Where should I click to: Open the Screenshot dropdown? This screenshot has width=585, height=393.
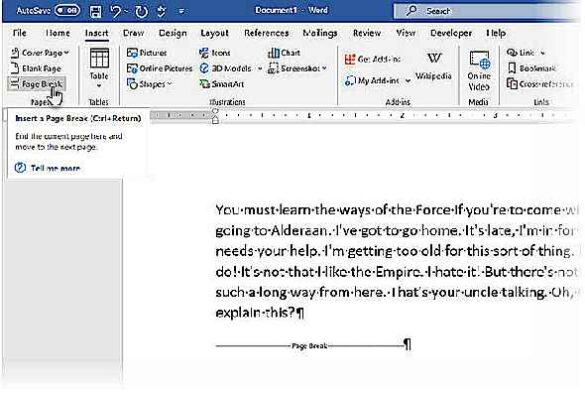click(x=297, y=68)
